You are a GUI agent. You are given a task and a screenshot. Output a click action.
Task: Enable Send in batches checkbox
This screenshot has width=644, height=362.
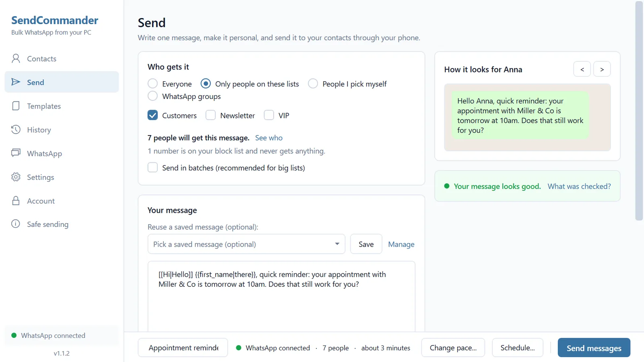tap(153, 167)
